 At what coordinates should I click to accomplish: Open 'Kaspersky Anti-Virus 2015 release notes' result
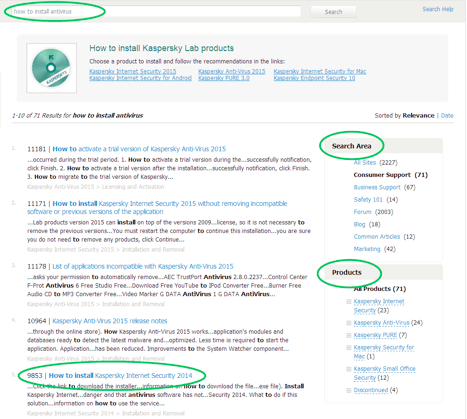click(x=110, y=321)
